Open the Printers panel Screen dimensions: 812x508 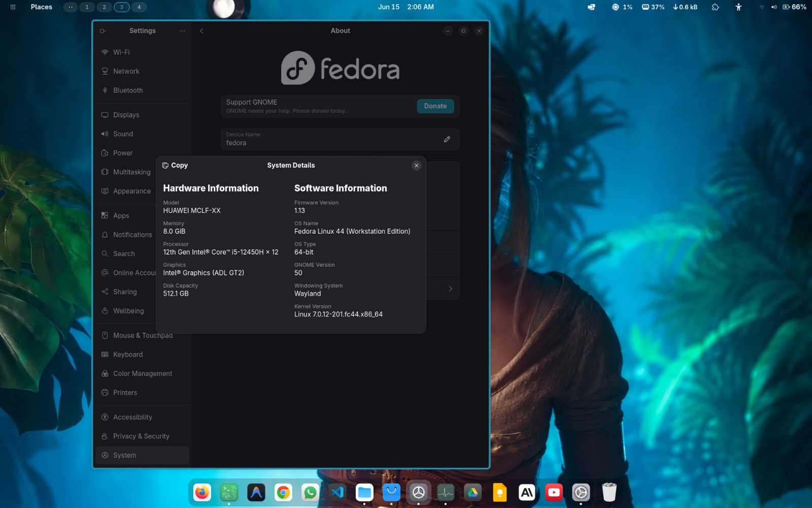coord(142,393)
